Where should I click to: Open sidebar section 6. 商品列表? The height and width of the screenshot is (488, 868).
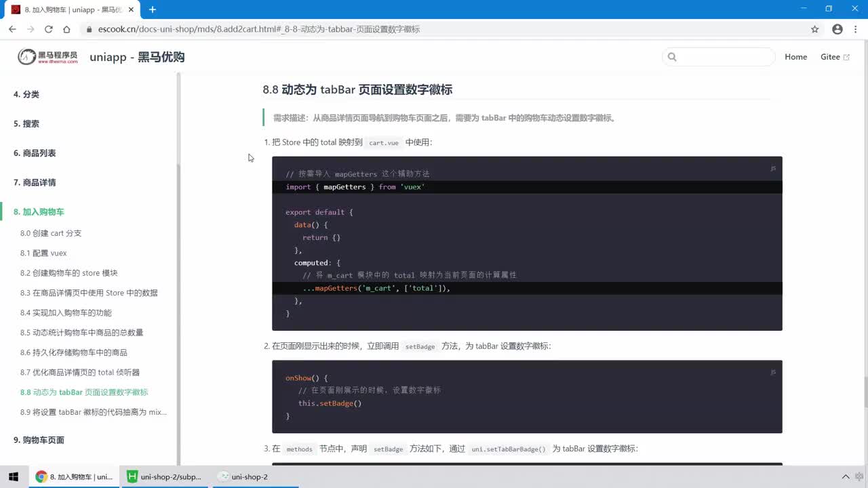coord(35,153)
